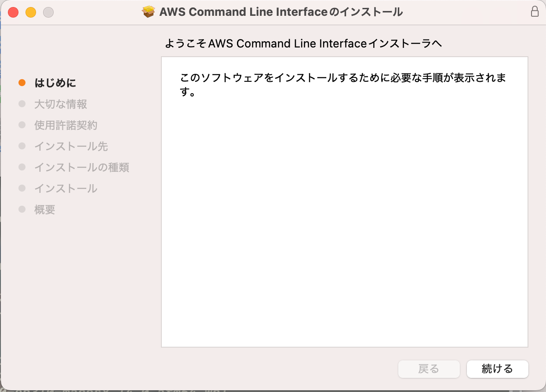Image resolution: width=546 pixels, height=392 pixels.
Task: Select the はじめに step in sidebar
Action: click(x=55, y=83)
